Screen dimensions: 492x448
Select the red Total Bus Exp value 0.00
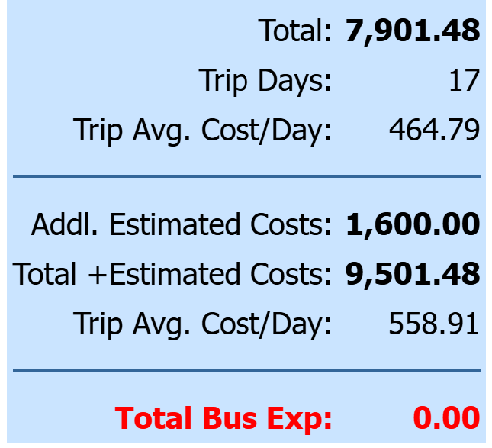(446, 417)
